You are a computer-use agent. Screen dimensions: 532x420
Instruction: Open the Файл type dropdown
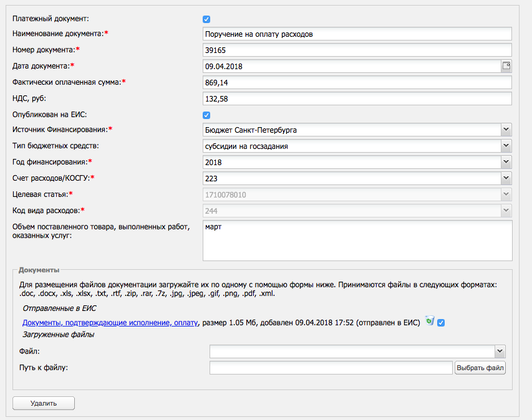tap(357, 351)
